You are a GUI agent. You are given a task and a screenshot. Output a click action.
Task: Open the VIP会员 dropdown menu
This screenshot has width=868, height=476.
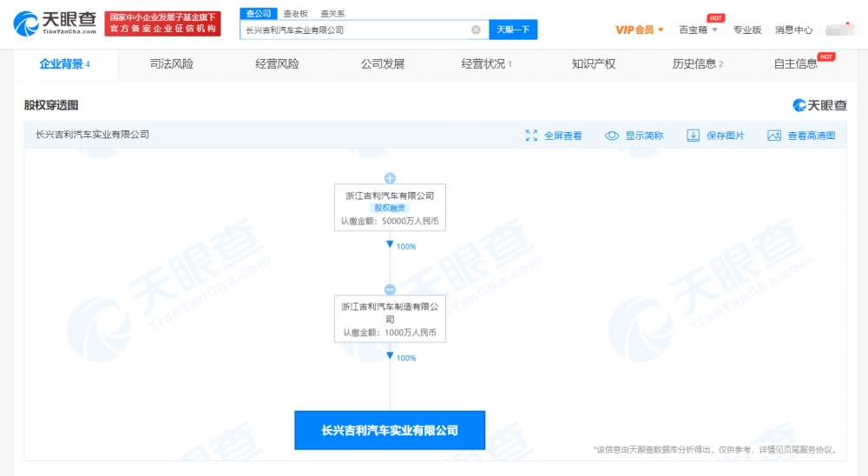click(x=640, y=30)
